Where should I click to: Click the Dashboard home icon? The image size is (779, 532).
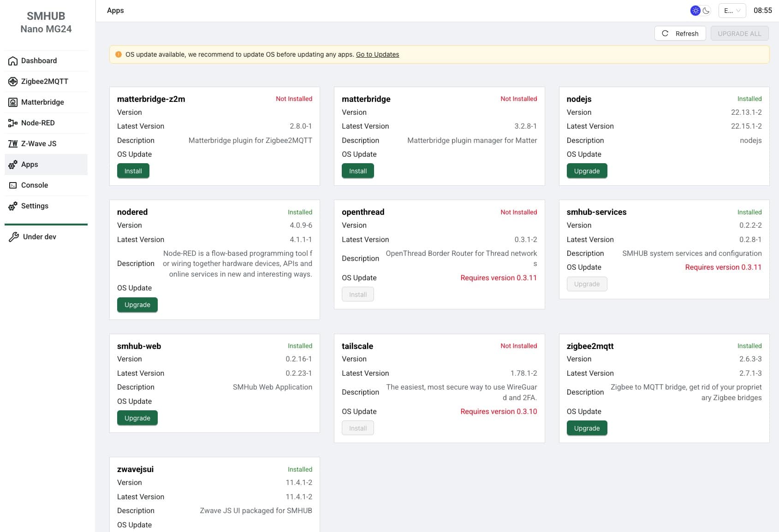13,61
